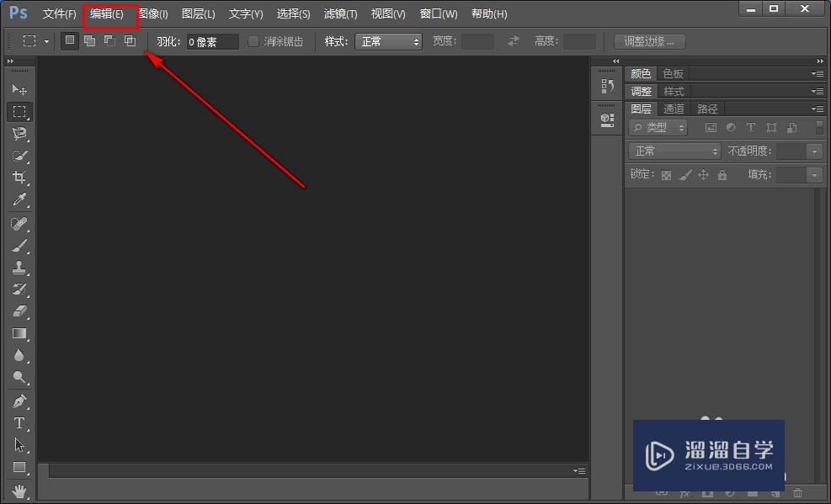Expand the toolbox to double column
831x504 pixels.
(x=10, y=61)
